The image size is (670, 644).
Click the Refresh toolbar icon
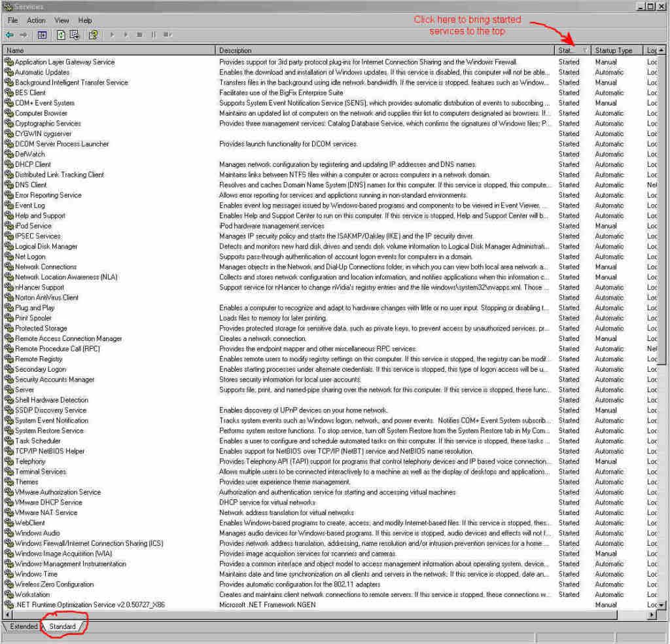point(61,35)
